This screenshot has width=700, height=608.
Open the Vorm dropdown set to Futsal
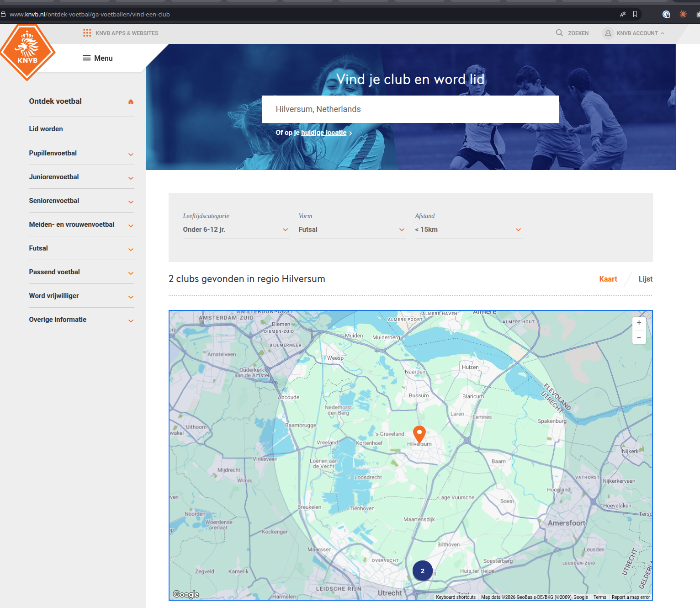pyautogui.click(x=352, y=229)
